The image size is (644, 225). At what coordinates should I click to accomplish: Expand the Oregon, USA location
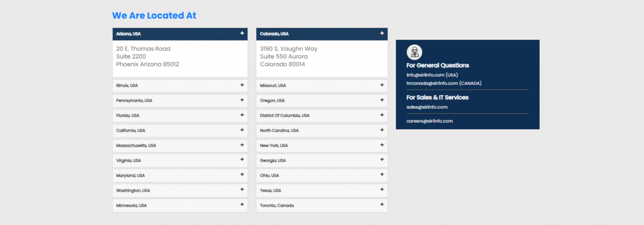coord(322,100)
